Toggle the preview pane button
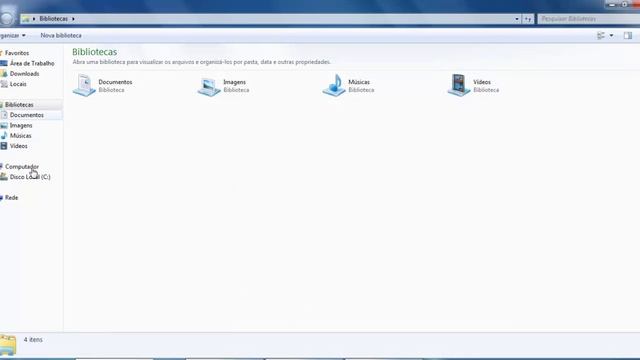The image size is (640, 360). tap(628, 36)
